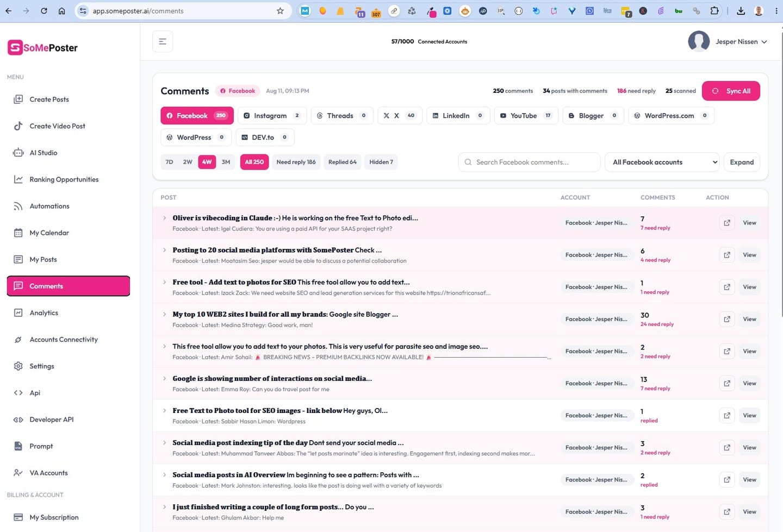Click the Search Facebook comments field
The width and height of the screenshot is (783, 532).
(x=529, y=162)
